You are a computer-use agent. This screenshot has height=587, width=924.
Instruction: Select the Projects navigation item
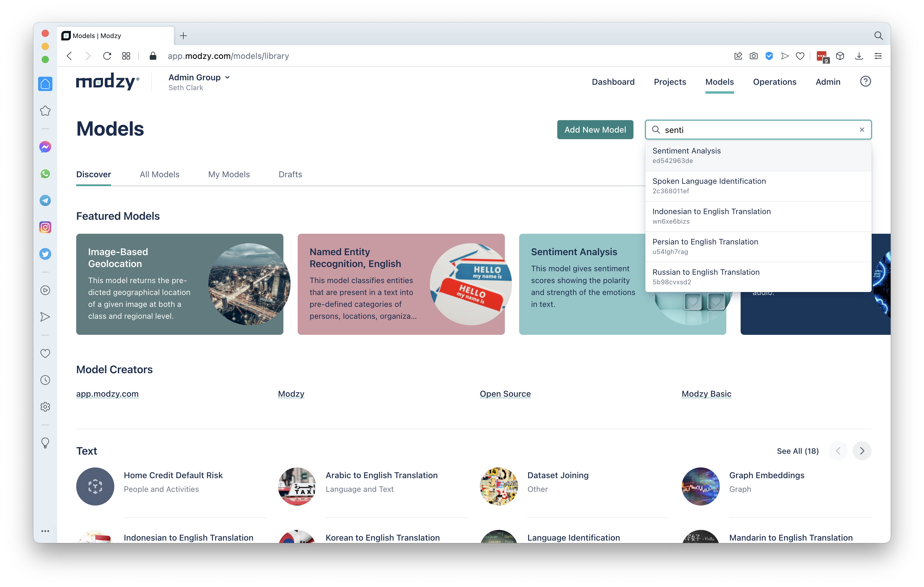(670, 81)
